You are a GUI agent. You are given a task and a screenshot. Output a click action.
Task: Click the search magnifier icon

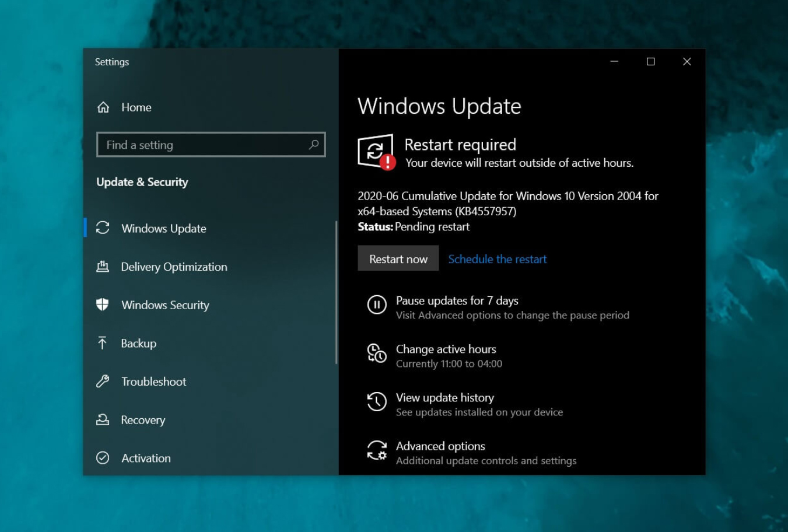[x=313, y=145]
